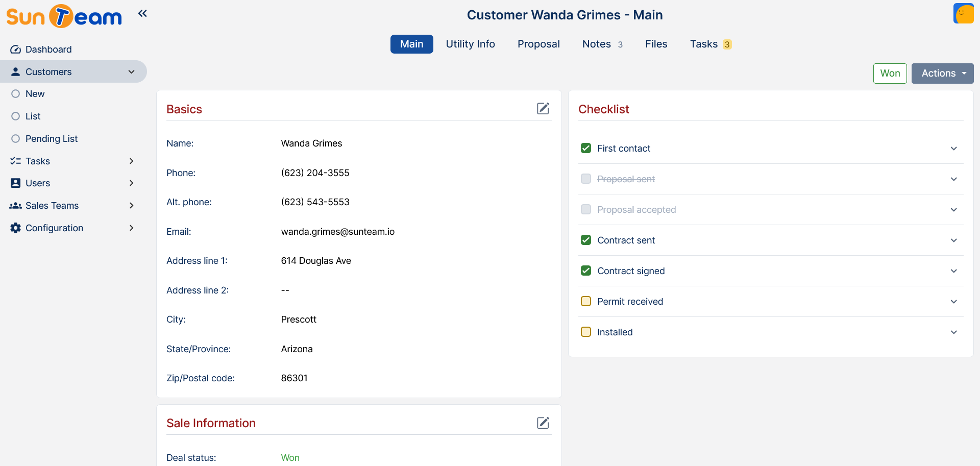The image size is (980, 466).
Task: Click the Proposal accepted checkbox
Action: tap(586, 209)
